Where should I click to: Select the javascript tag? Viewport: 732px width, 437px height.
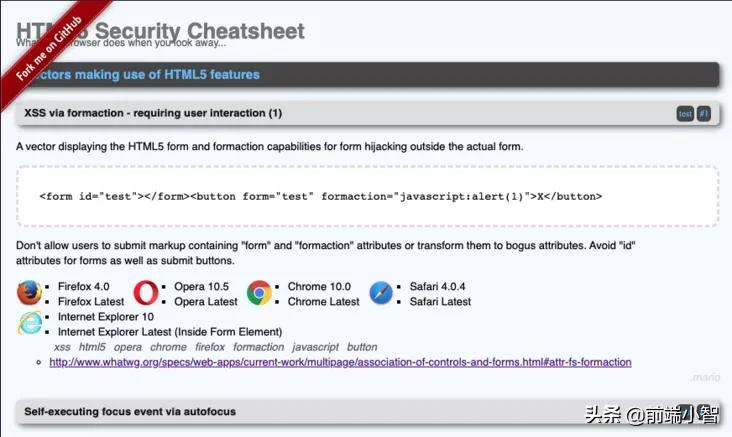[x=316, y=347]
